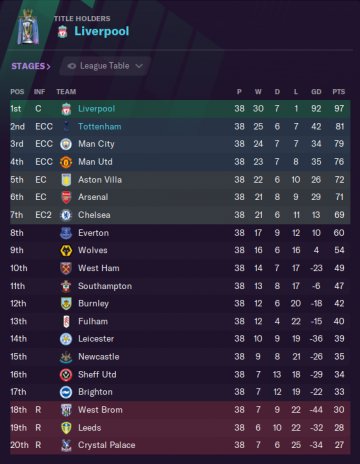Click the Everton club badge

[66, 233]
